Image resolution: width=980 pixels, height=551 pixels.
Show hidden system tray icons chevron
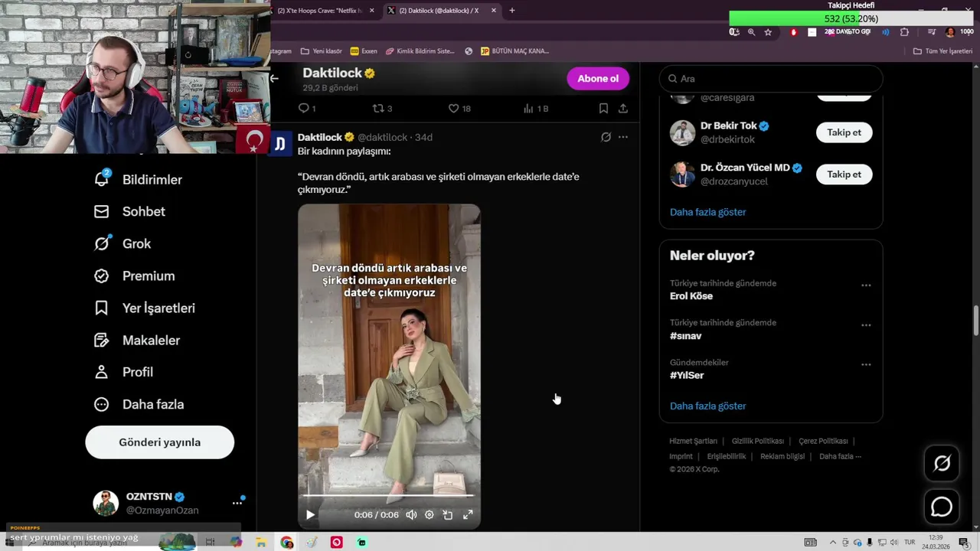(833, 543)
